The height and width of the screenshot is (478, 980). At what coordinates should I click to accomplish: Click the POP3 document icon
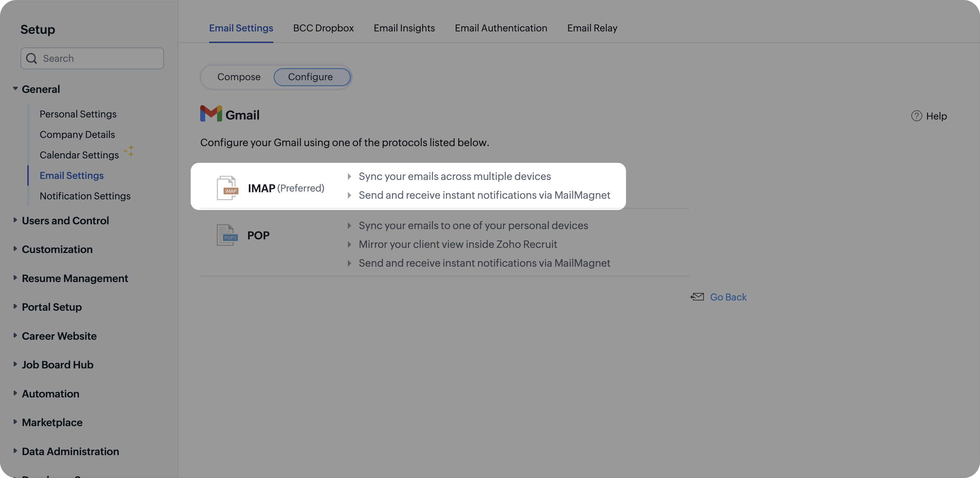click(227, 235)
